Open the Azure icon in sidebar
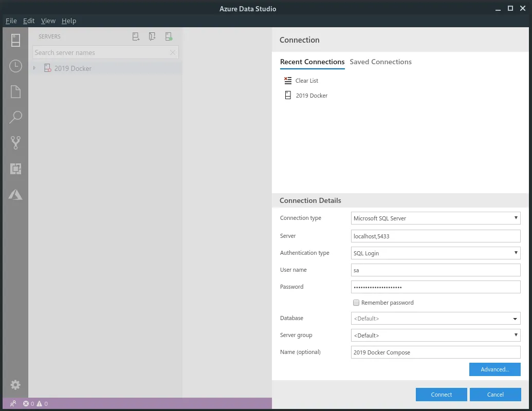532x411 pixels. pyautogui.click(x=15, y=195)
